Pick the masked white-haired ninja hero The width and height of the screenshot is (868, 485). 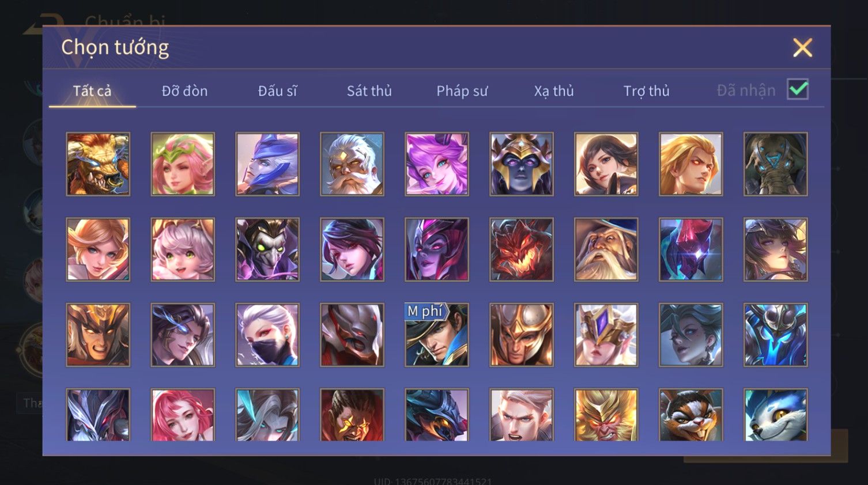267,335
